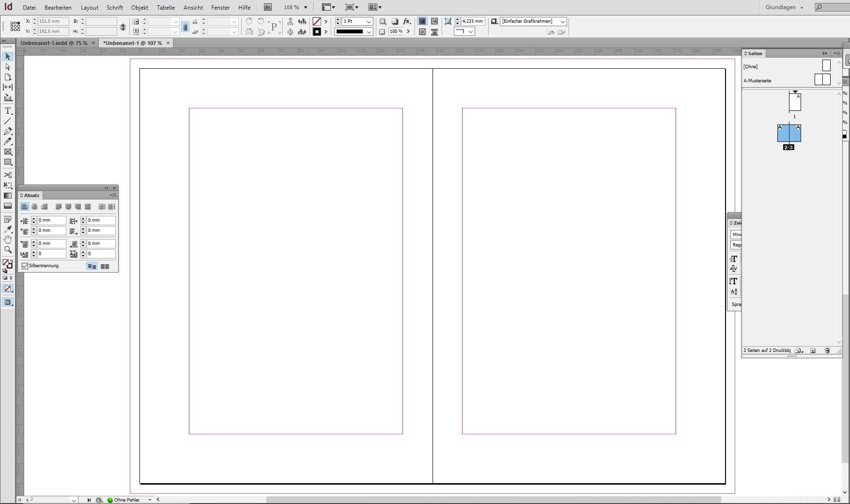Screen dimensions: 850x504
Task: Open the Grundlagen workspace dropdown
Action: click(784, 7)
